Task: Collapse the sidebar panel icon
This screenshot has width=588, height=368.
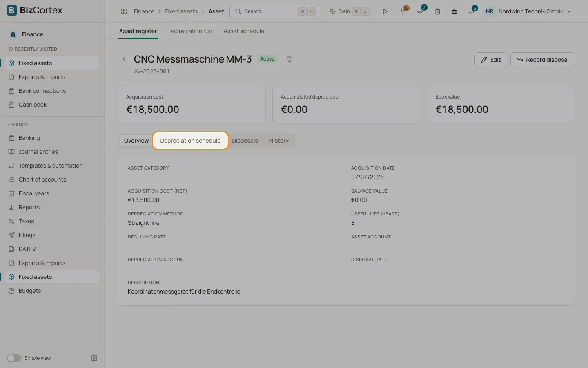Action: click(94, 358)
